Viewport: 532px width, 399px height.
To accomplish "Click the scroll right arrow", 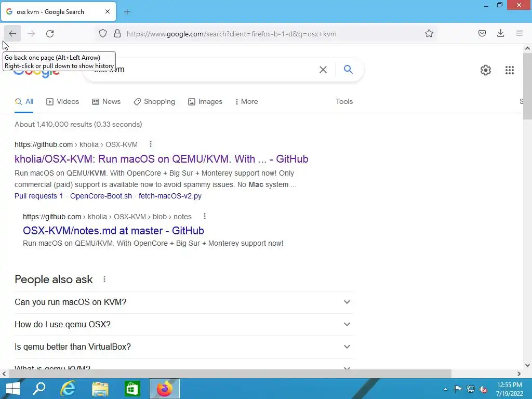I will point(519,374).
